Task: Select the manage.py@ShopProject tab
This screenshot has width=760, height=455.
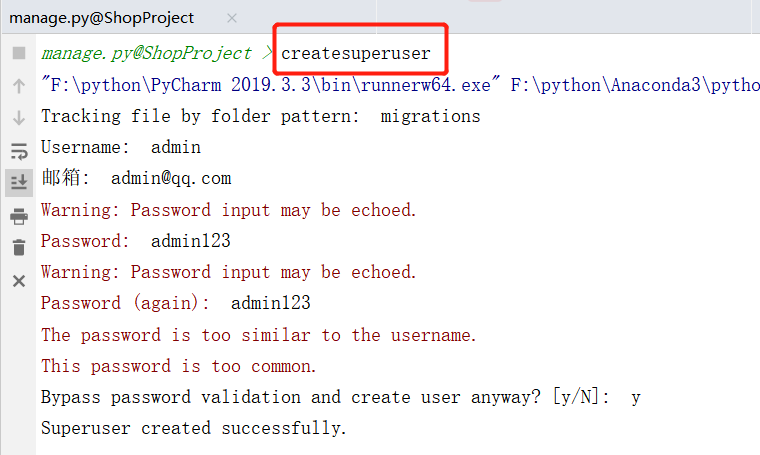Action: (x=101, y=18)
